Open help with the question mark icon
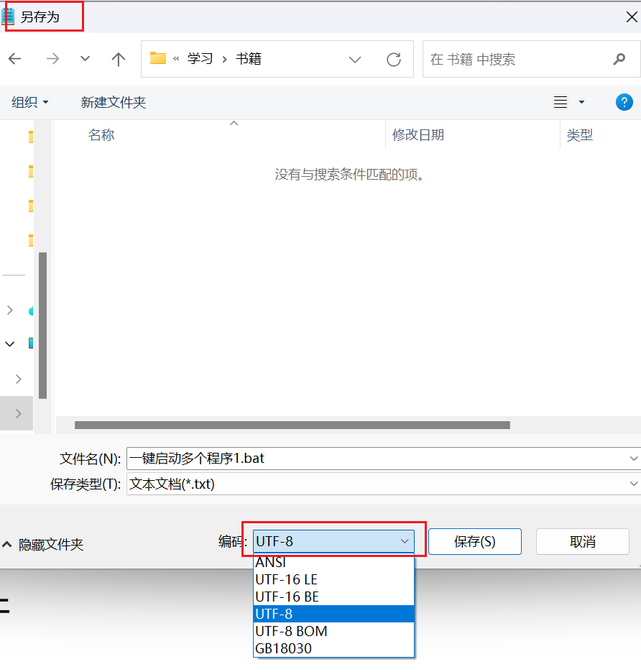641x672 pixels. pyautogui.click(x=624, y=102)
